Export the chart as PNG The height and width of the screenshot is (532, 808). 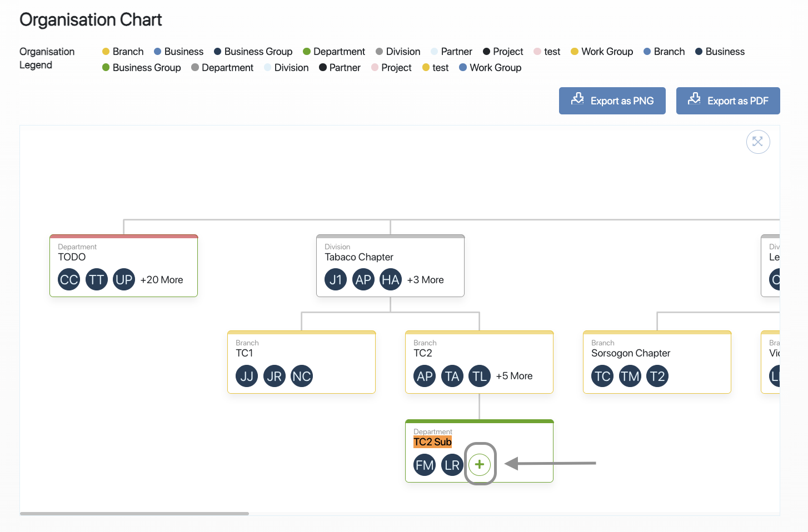point(612,101)
